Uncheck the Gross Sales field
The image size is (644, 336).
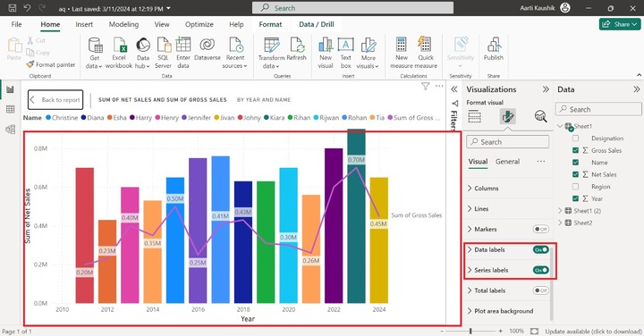(575, 150)
